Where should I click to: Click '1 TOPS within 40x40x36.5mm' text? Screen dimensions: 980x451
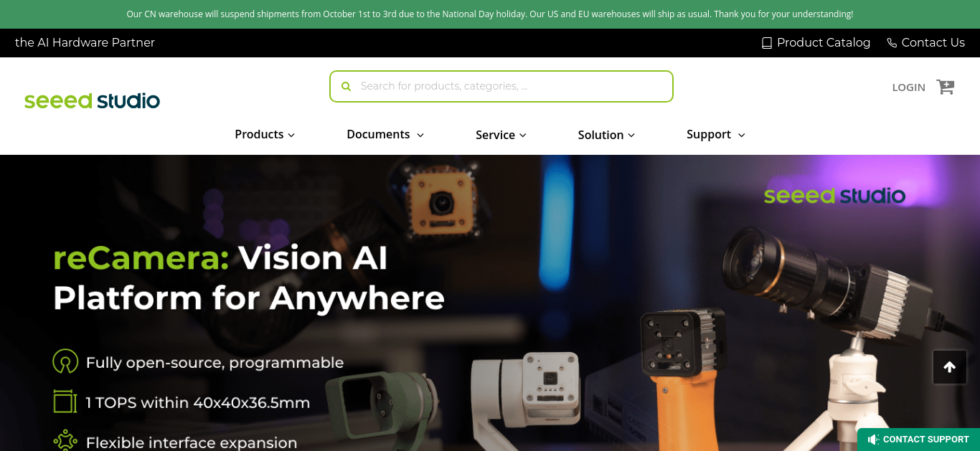(x=198, y=403)
